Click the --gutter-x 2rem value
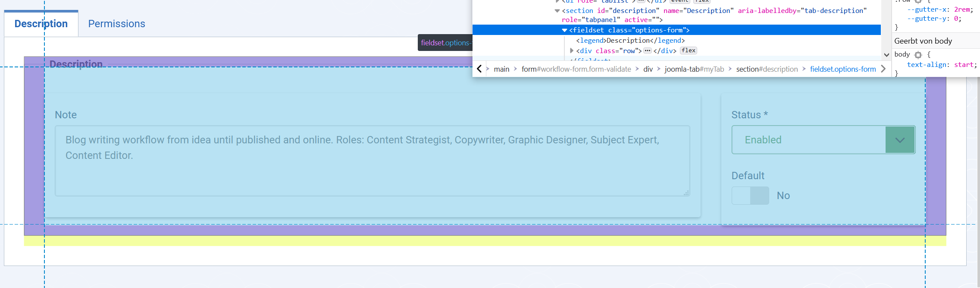Viewport: 980px width, 288px height. click(x=961, y=9)
